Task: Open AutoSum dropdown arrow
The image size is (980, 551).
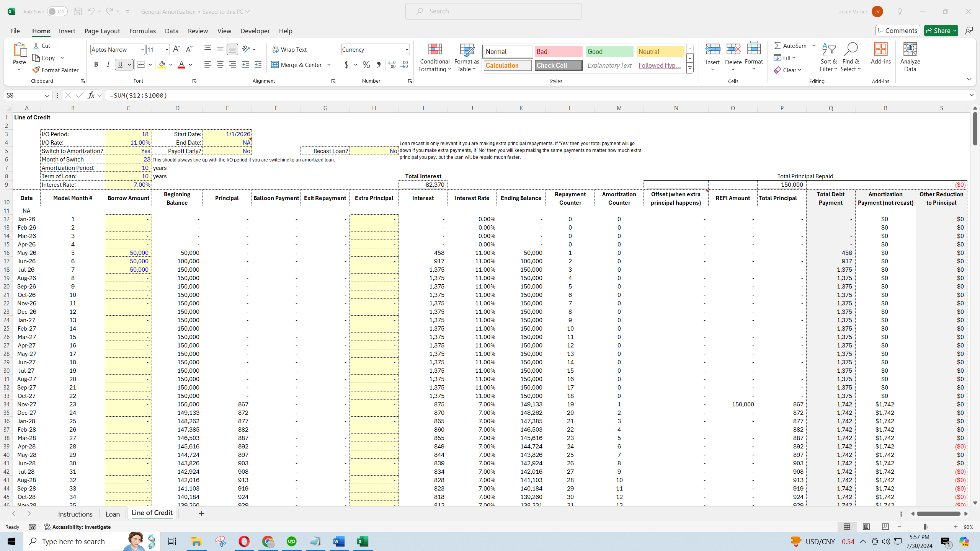Action: point(814,46)
